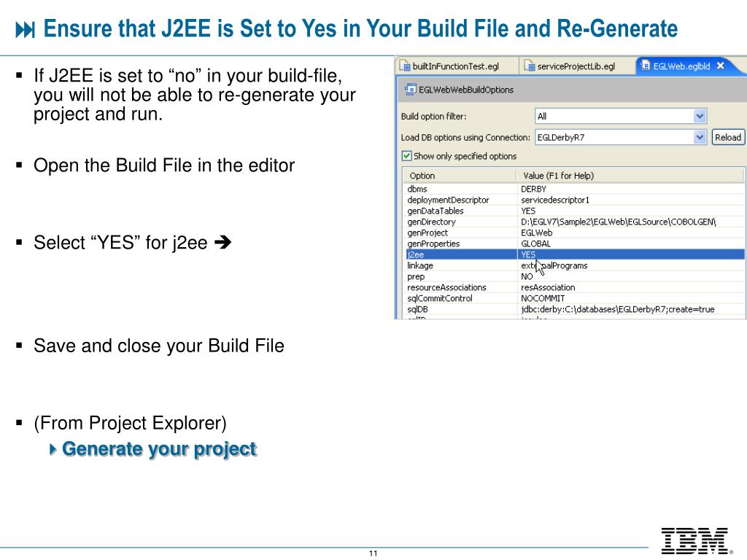
Task: Click the Reload button
Action: 727,138
